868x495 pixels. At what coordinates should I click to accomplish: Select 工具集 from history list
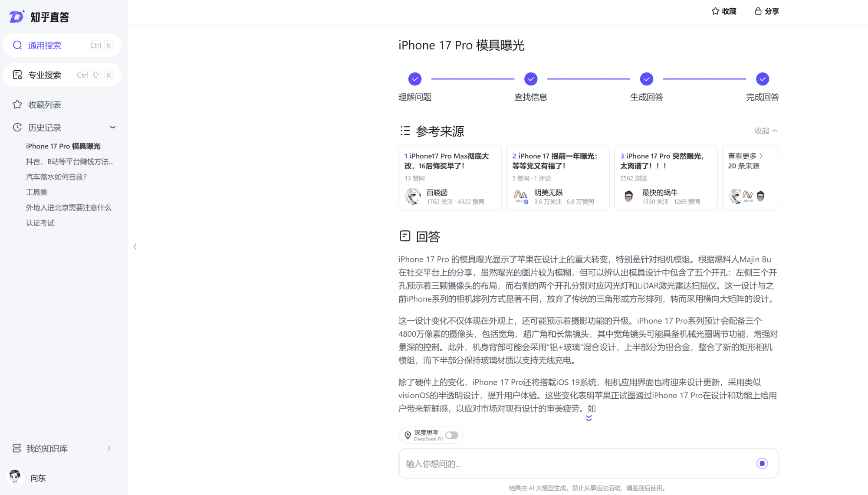coord(36,192)
